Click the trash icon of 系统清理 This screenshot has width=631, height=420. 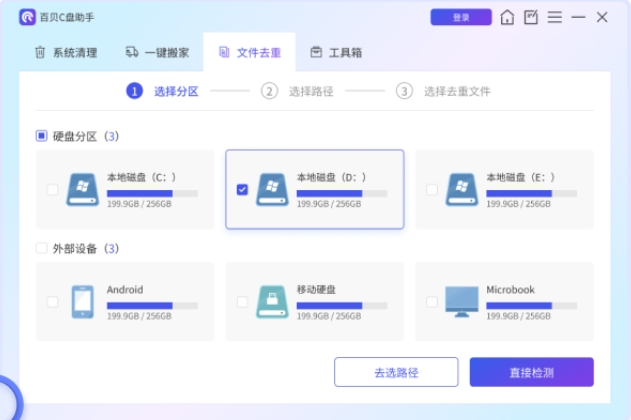pos(40,52)
